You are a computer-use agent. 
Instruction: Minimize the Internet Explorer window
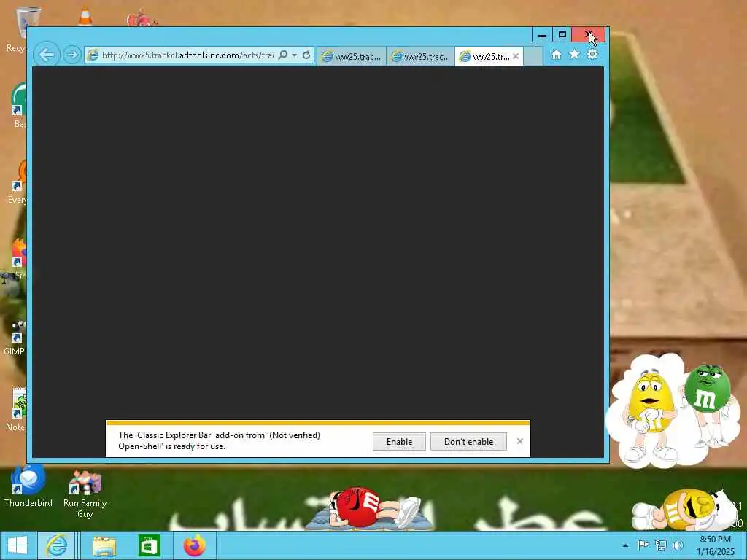[542, 35]
